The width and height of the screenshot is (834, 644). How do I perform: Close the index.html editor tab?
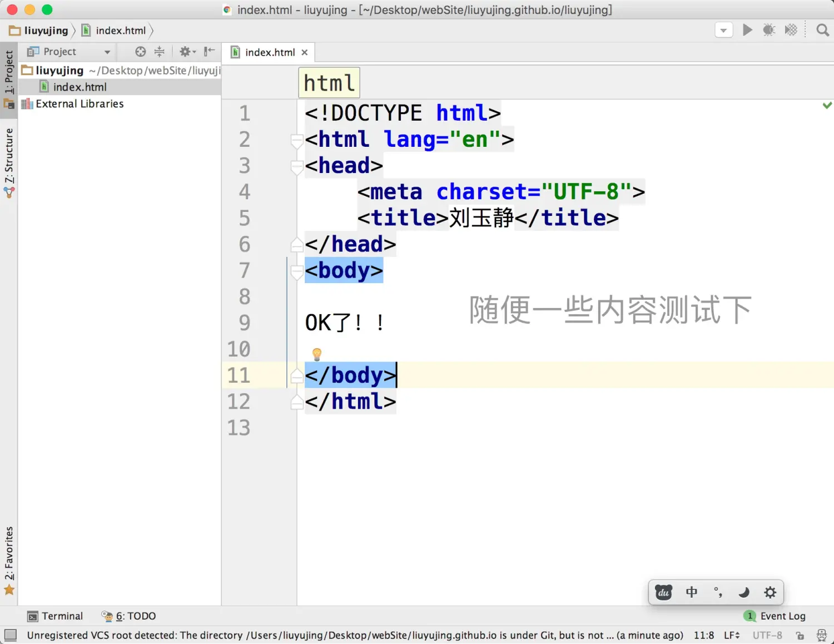305,52
